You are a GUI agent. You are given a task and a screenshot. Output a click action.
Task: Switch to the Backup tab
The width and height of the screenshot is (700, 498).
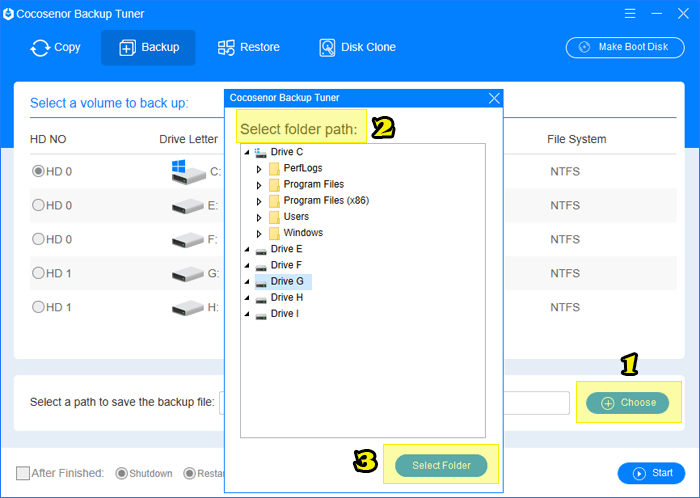pyautogui.click(x=148, y=47)
